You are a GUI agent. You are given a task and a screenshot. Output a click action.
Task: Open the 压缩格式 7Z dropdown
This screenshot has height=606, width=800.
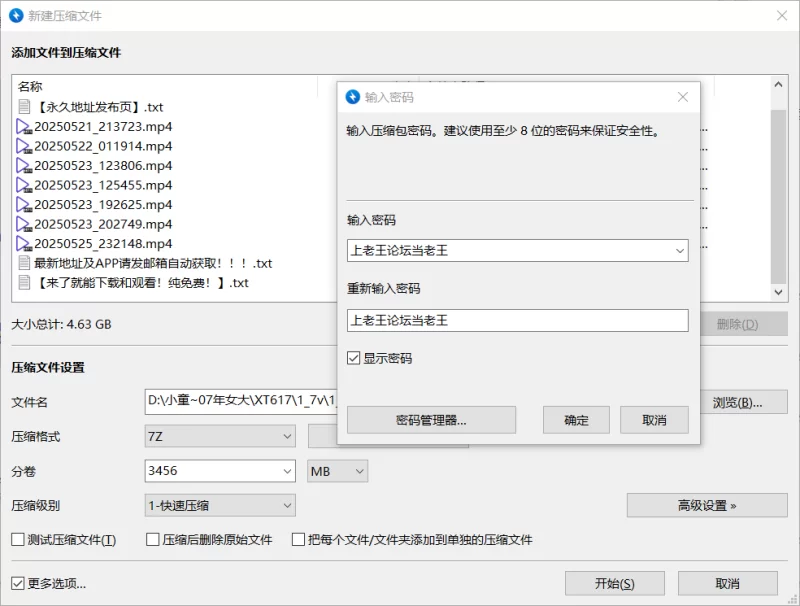286,437
